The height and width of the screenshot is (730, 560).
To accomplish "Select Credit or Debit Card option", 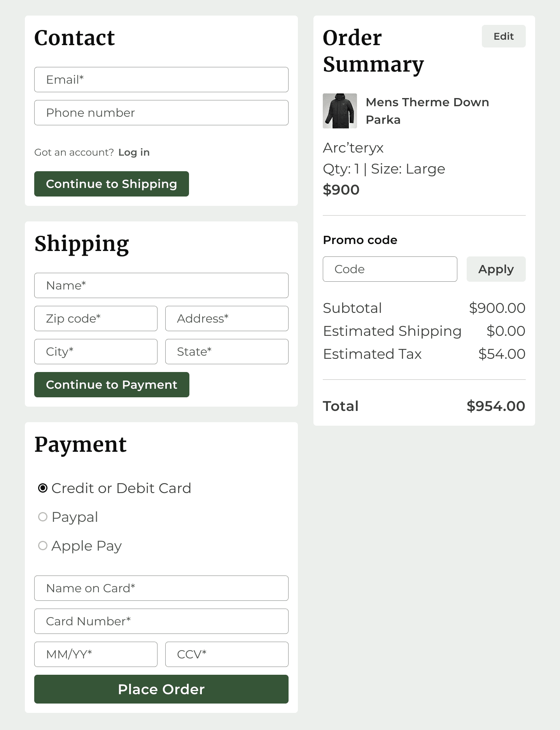I will (43, 488).
